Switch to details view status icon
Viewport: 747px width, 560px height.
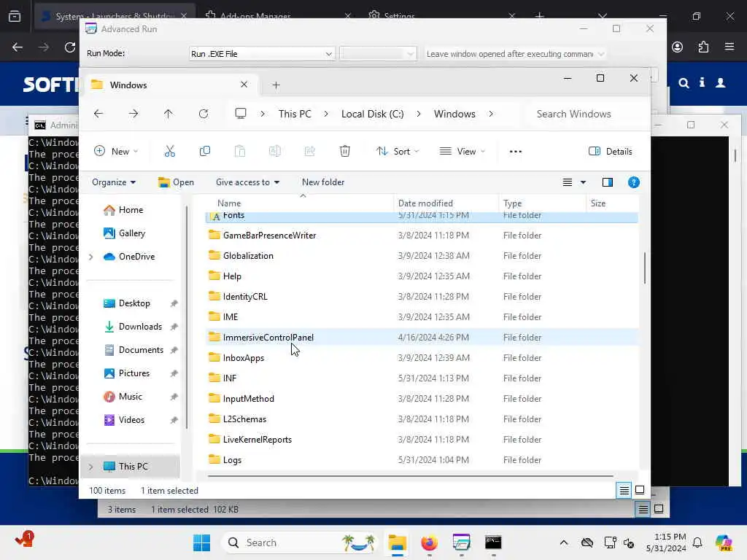(624, 490)
